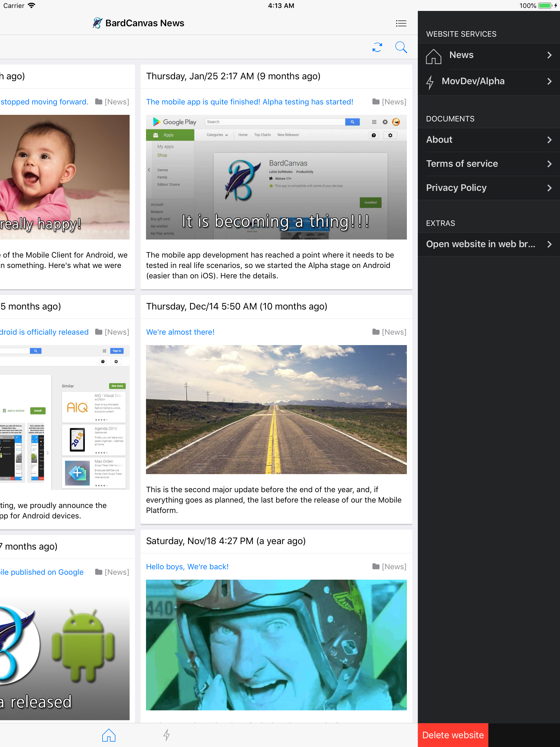Open "Hello boys, We're back!" article link
Screen dimensions: 560x747
coord(187,567)
